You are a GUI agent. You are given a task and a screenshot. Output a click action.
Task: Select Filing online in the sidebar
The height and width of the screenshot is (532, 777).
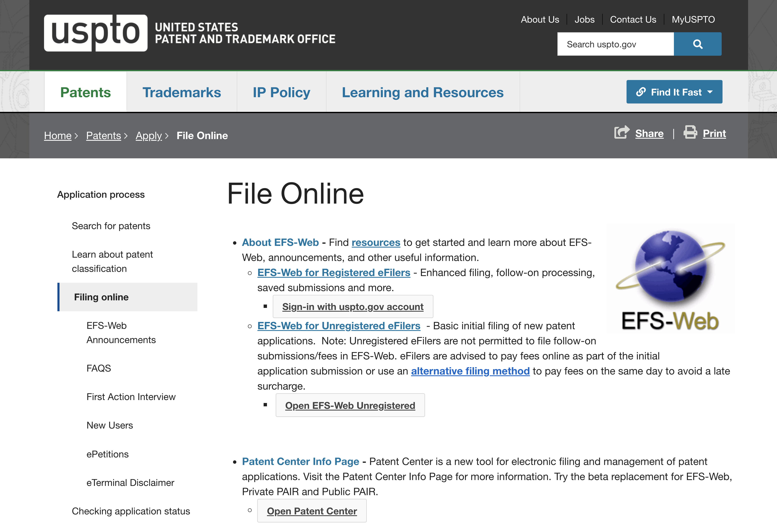(127, 297)
